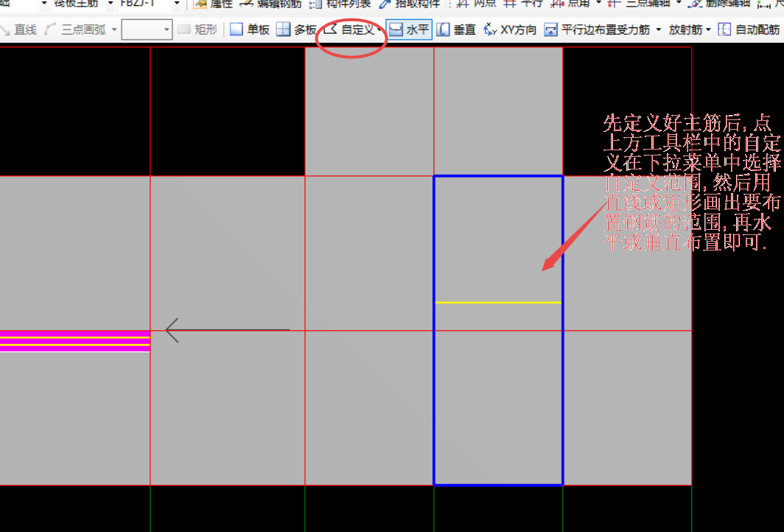Choose the 单板 single slab mode

tap(250, 29)
